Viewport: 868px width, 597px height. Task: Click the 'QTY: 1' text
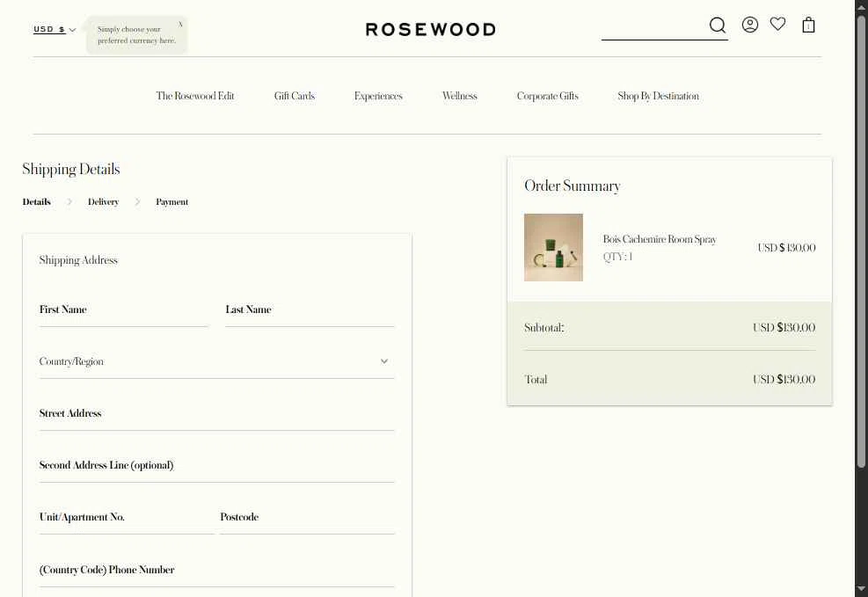coord(617,257)
